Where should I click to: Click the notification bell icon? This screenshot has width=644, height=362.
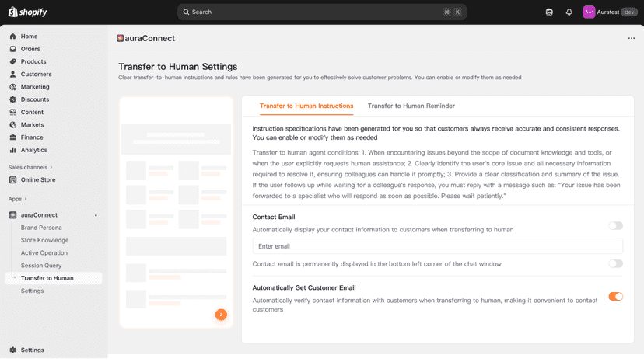[x=569, y=12]
